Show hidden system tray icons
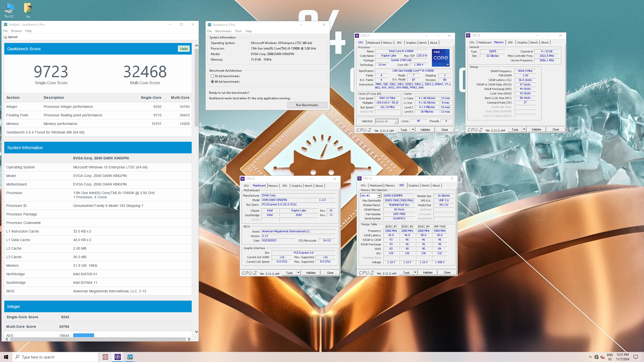The image size is (644, 362). point(590,357)
